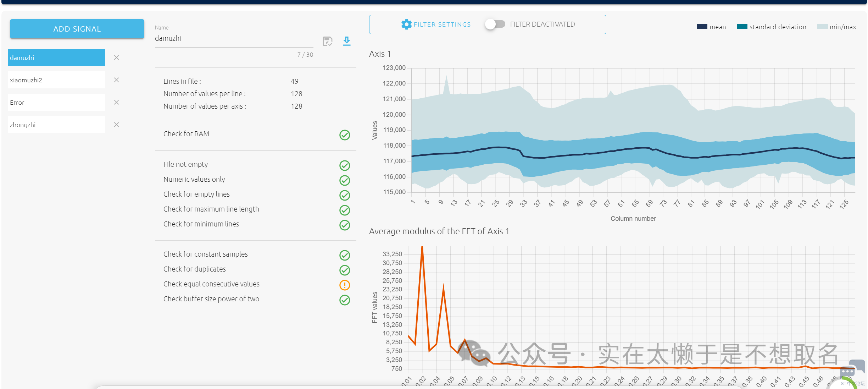Click the 'Check for maximum line length' text
Viewport: 868px width, 389px height.
(211, 209)
